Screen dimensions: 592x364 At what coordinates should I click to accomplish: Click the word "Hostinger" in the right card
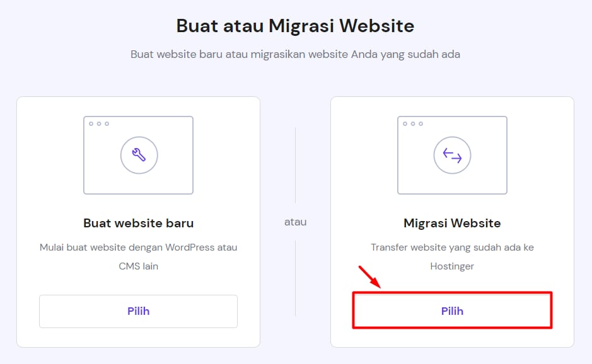click(452, 266)
